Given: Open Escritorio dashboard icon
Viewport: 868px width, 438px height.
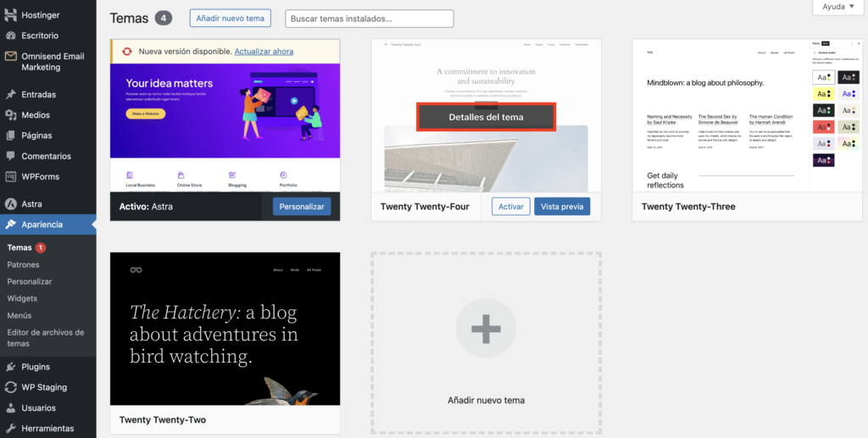Looking at the screenshot, I should point(10,36).
